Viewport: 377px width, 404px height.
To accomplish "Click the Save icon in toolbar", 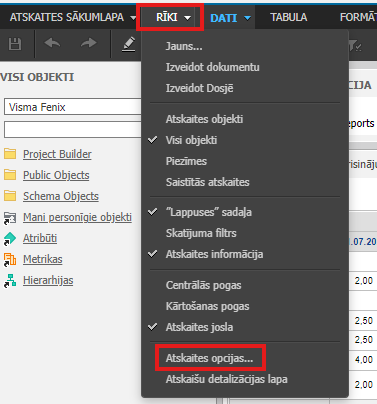I will click(15, 44).
